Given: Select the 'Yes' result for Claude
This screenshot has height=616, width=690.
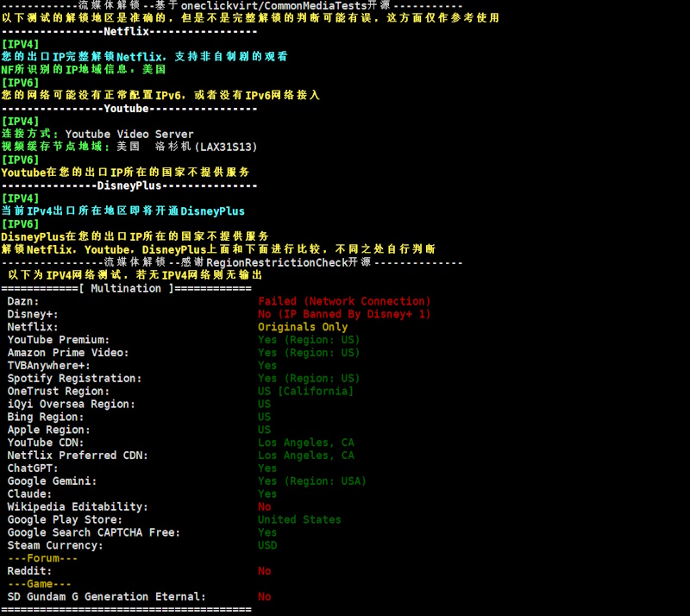Looking at the screenshot, I should click(x=267, y=494).
